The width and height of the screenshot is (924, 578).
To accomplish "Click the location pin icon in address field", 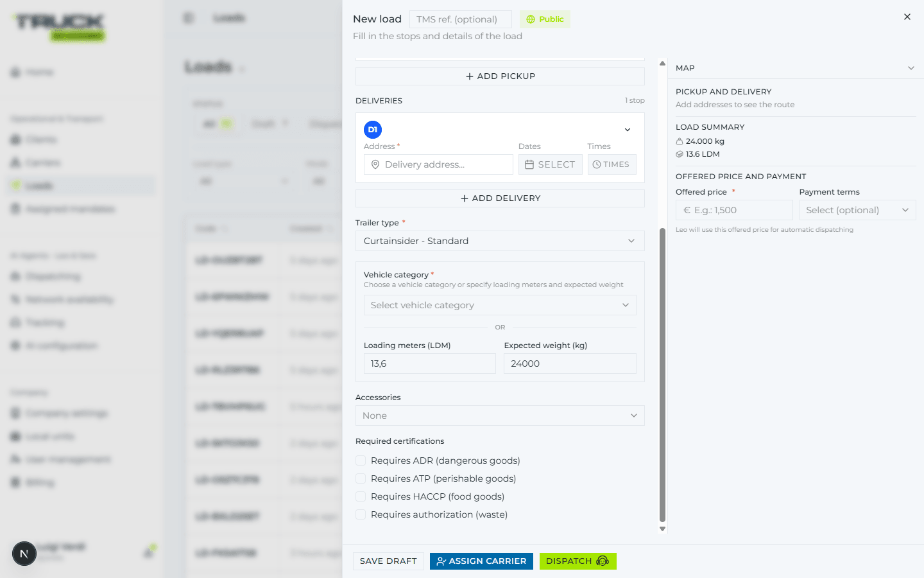I will (x=375, y=164).
